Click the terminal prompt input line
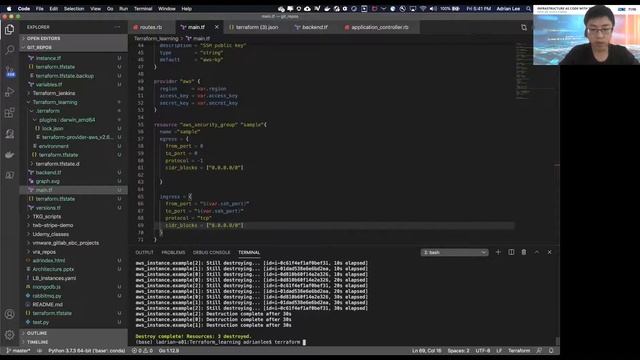The image size is (640, 360). coord(220,342)
